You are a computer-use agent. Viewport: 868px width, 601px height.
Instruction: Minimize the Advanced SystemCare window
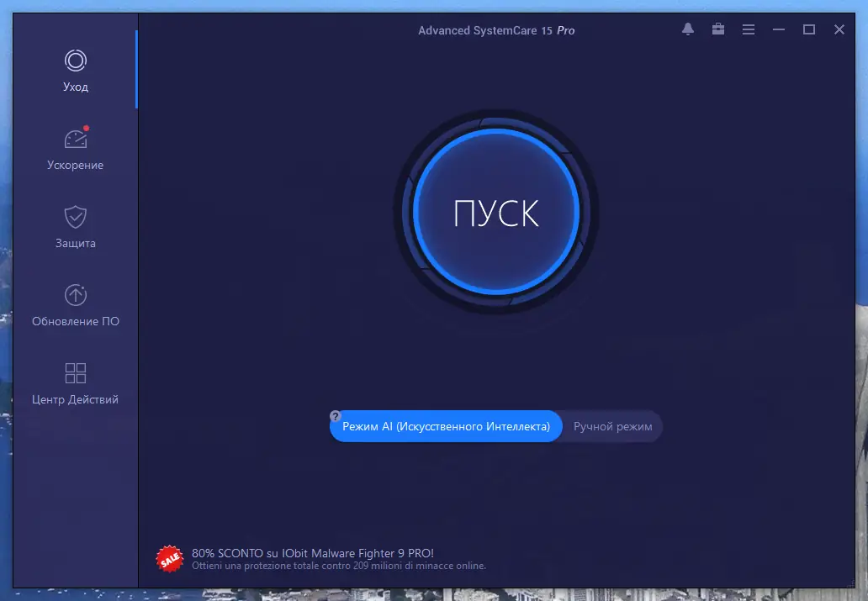tap(778, 29)
